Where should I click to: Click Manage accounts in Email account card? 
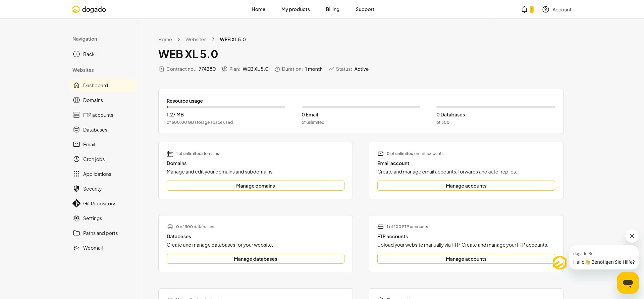(x=466, y=186)
